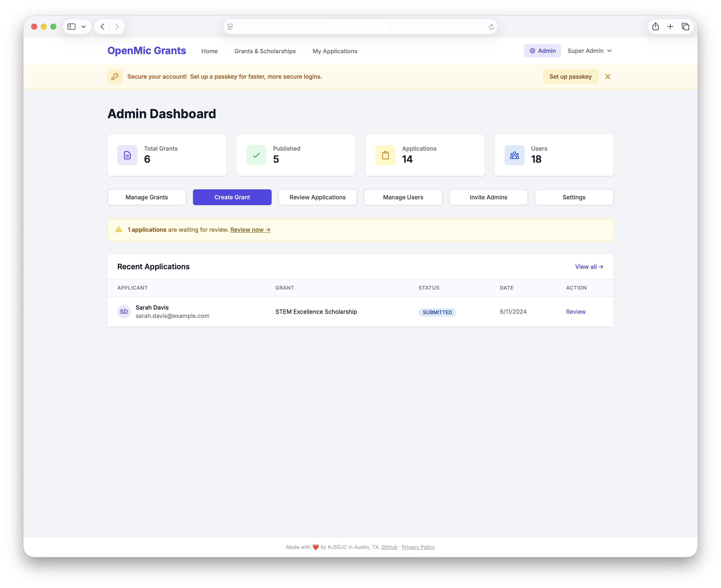Focus the browser address bar
The image size is (721, 588).
coord(360,27)
